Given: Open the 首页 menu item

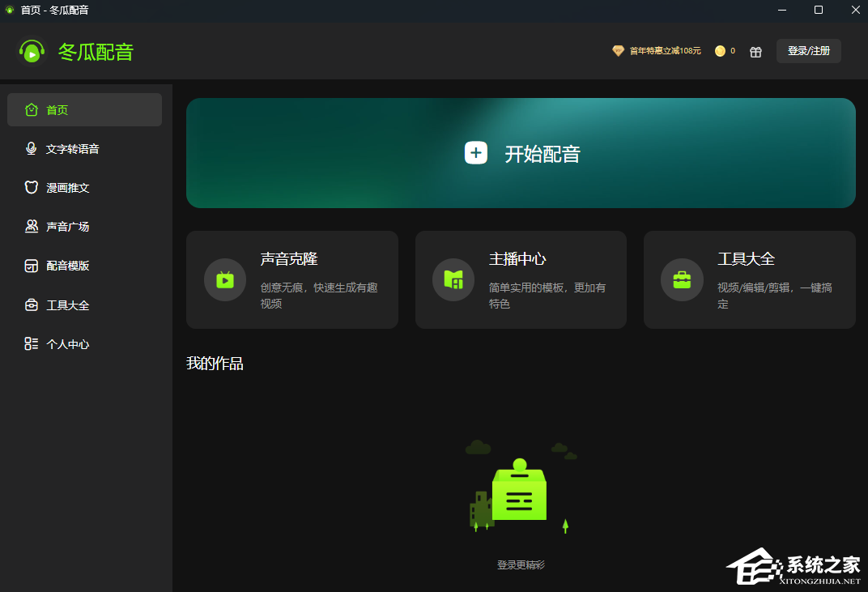Looking at the screenshot, I should pyautogui.click(x=85, y=109).
